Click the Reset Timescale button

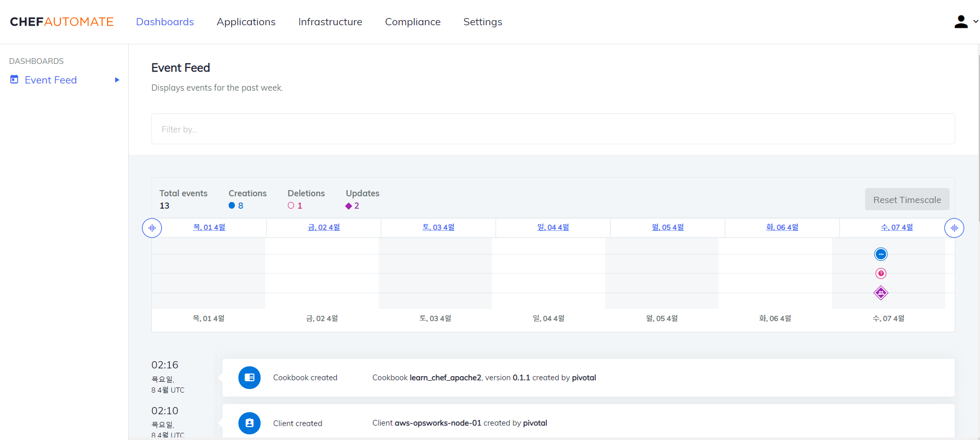pyautogui.click(x=907, y=199)
